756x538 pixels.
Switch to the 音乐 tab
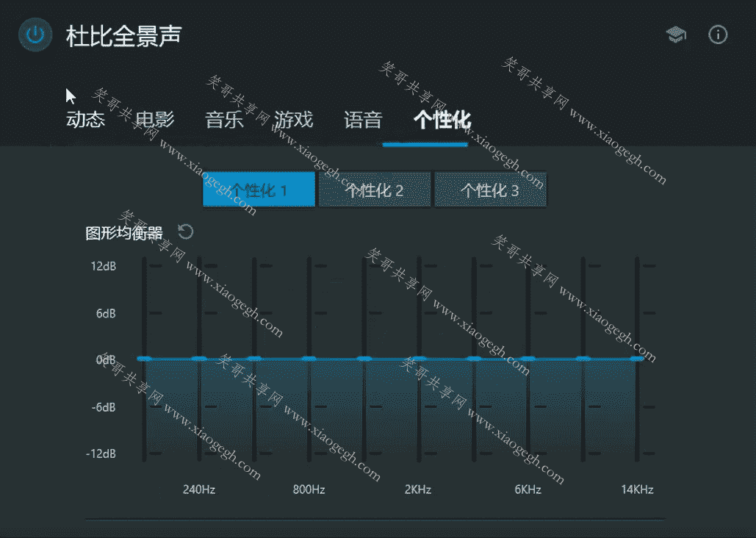(x=223, y=119)
